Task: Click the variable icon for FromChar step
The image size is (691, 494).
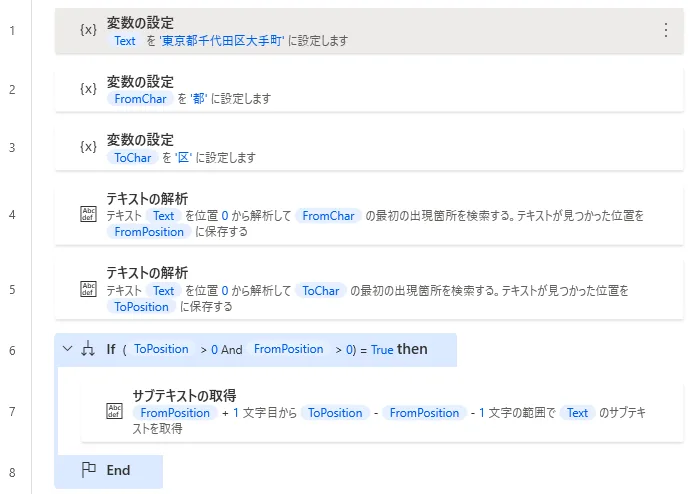Action: point(88,89)
